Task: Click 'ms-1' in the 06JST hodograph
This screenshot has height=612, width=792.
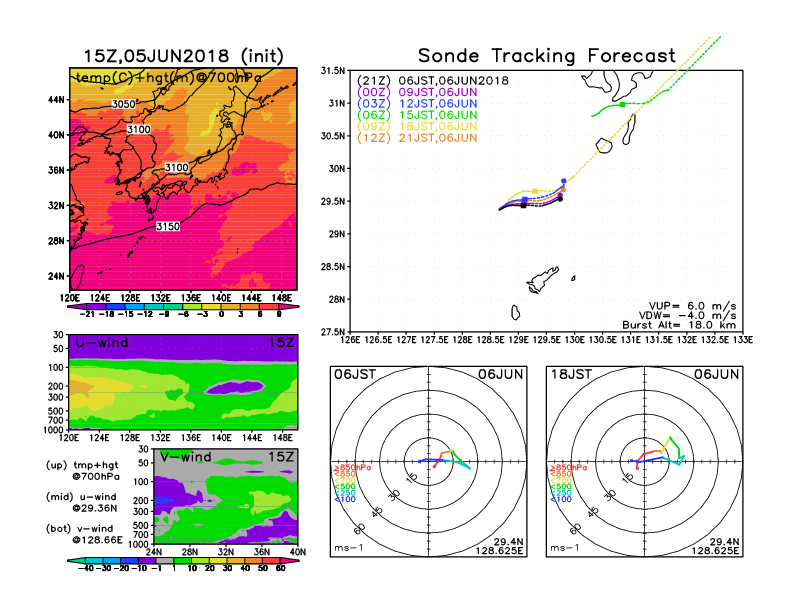Action: pyautogui.click(x=349, y=548)
